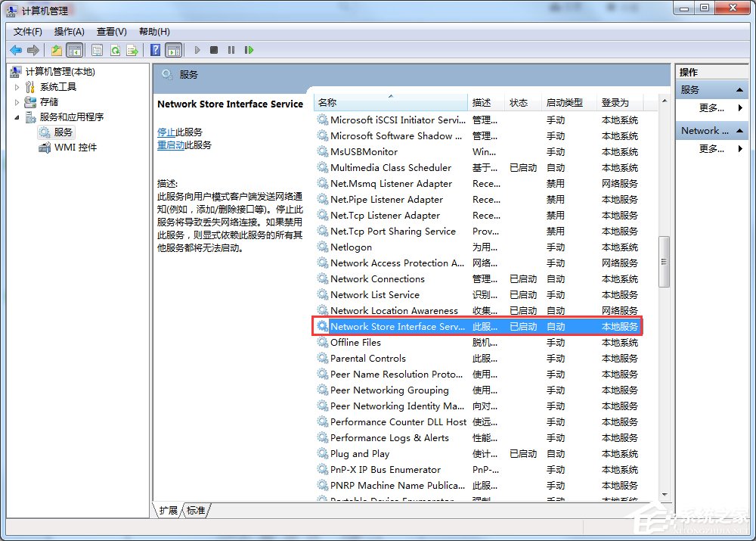Image resolution: width=756 pixels, height=541 pixels.
Task: Select the Netlogon service in the list
Action: click(353, 247)
